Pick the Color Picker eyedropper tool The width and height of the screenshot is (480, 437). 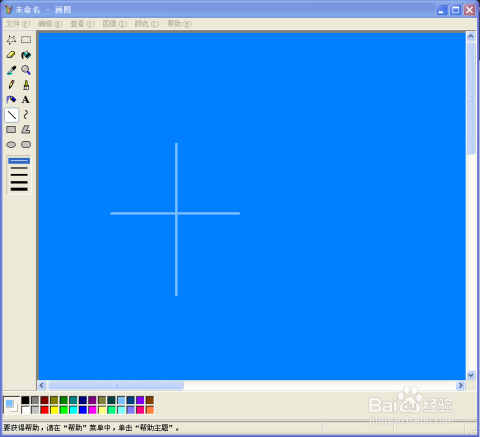(11, 70)
